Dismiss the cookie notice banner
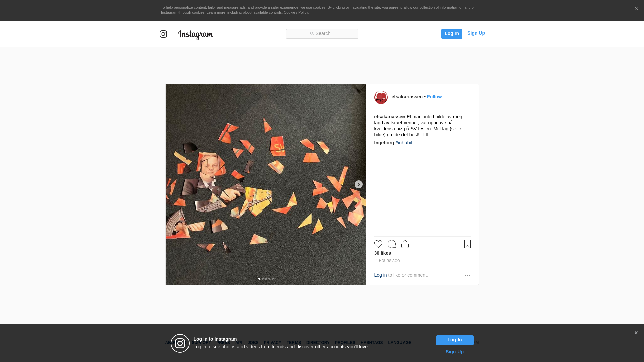This screenshot has width=644, height=362. tap(636, 9)
